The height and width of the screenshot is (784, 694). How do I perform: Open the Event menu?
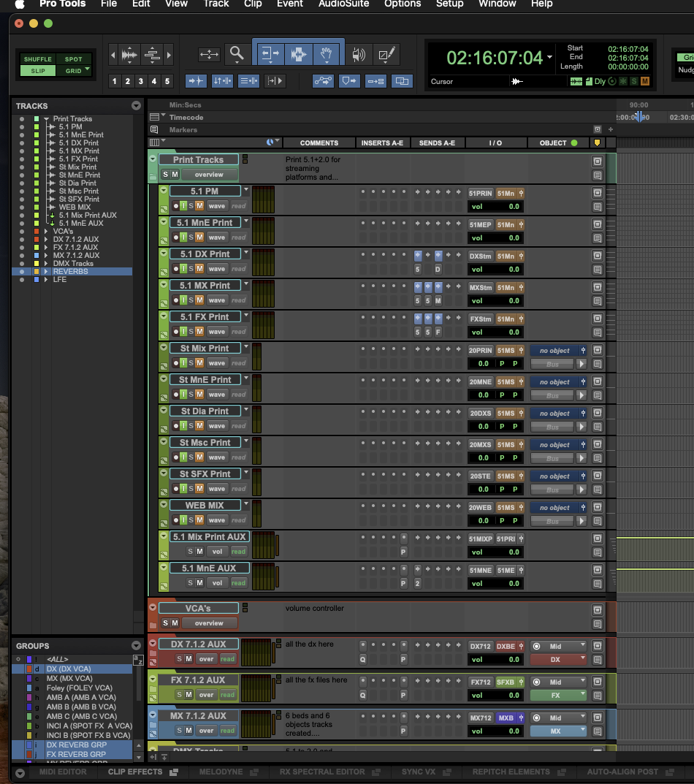(290, 4)
